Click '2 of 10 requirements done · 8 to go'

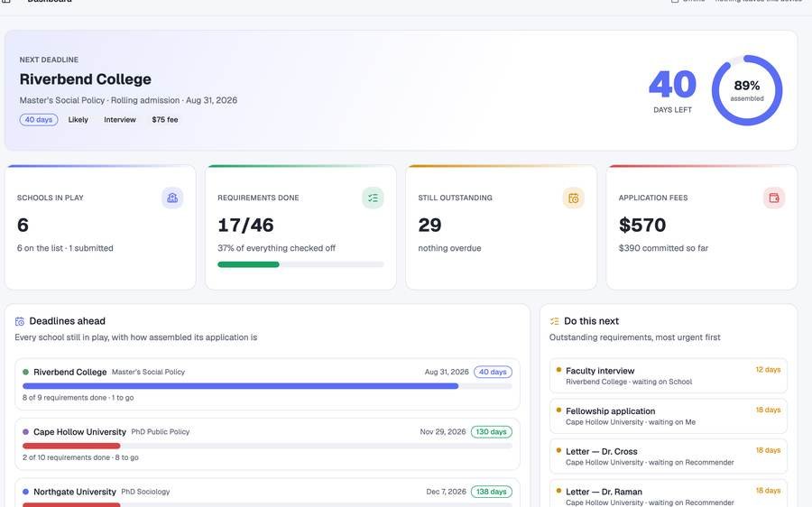[x=81, y=457]
